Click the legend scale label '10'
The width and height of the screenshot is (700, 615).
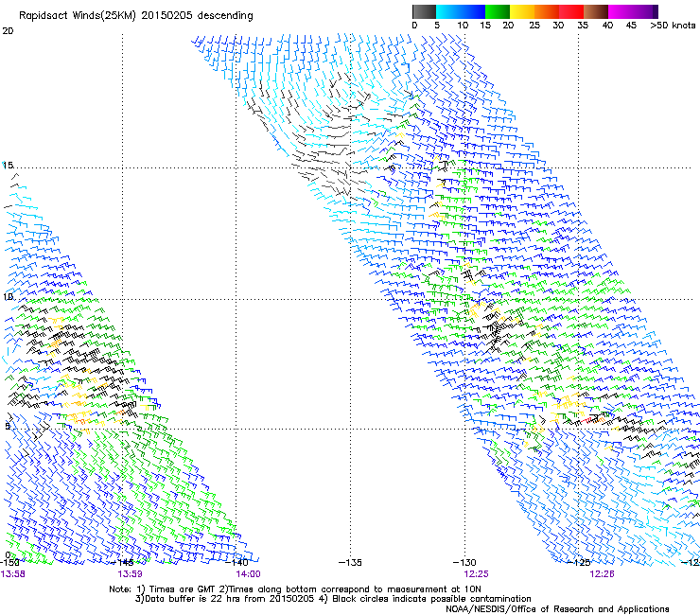pyautogui.click(x=463, y=26)
